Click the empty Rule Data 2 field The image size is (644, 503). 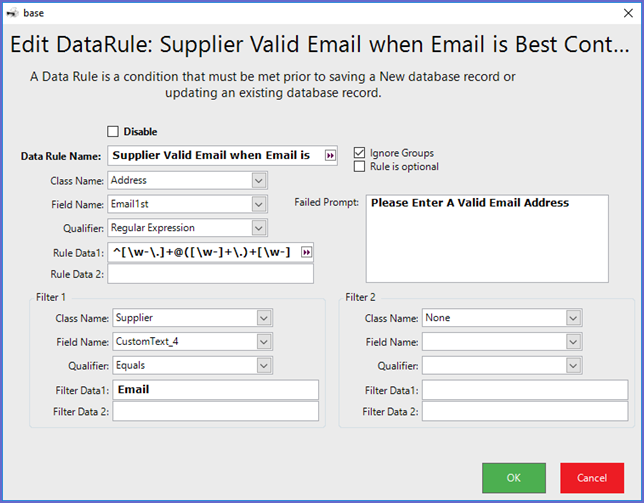pos(210,274)
